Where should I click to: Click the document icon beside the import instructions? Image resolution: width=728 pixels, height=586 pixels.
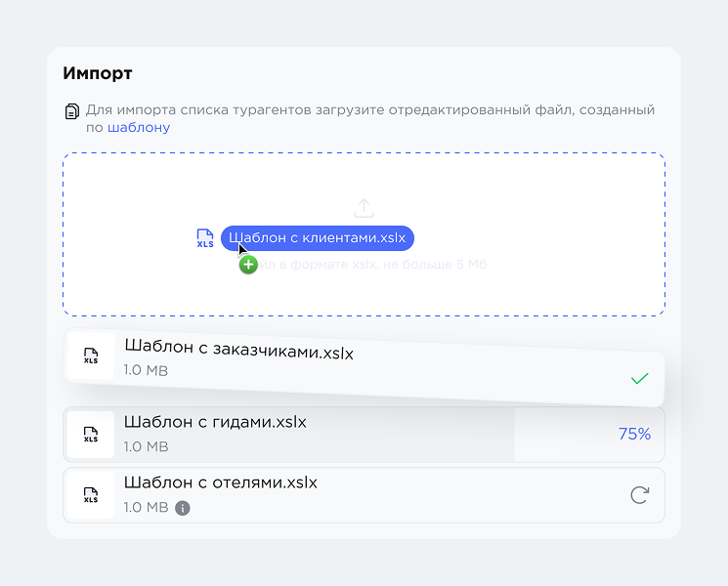71,111
